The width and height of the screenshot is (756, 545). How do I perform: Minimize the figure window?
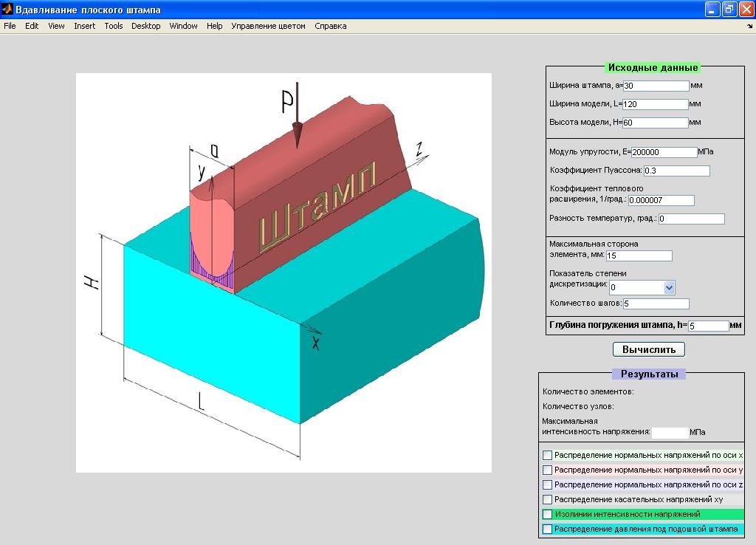click(712, 10)
